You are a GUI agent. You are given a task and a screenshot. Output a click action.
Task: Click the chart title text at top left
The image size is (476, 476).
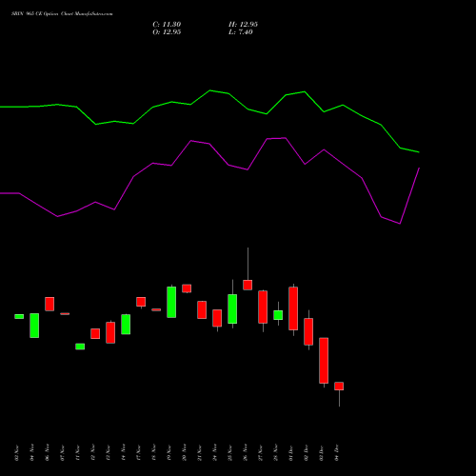click(62, 14)
